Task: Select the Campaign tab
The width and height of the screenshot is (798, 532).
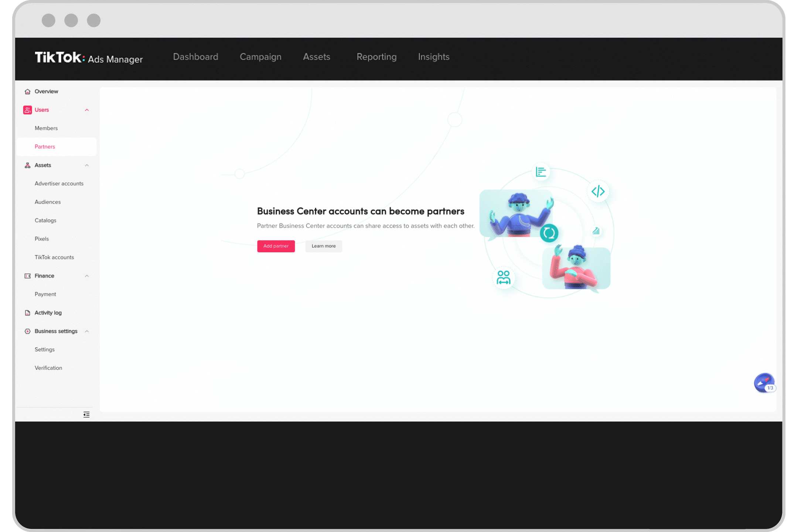Action: tap(260, 57)
